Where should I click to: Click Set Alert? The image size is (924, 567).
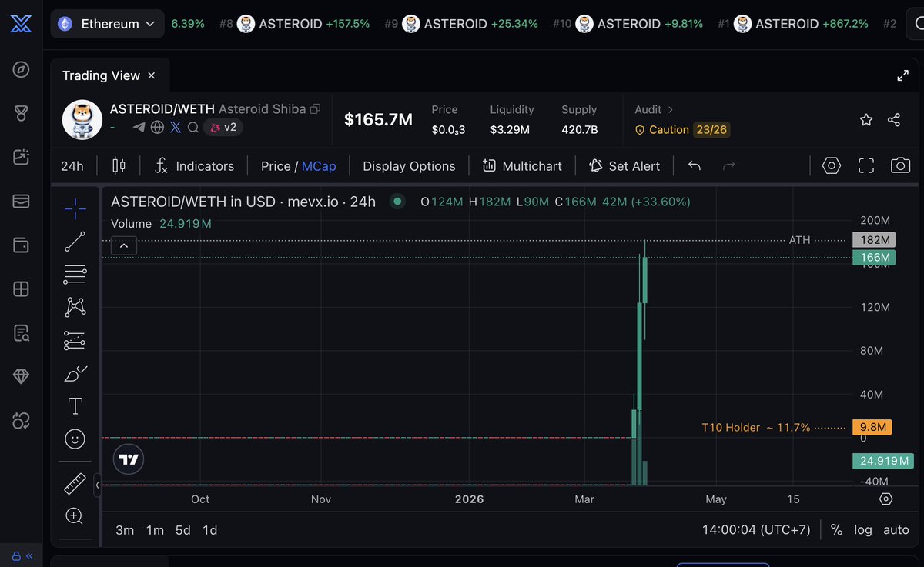(x=624, y=165)
